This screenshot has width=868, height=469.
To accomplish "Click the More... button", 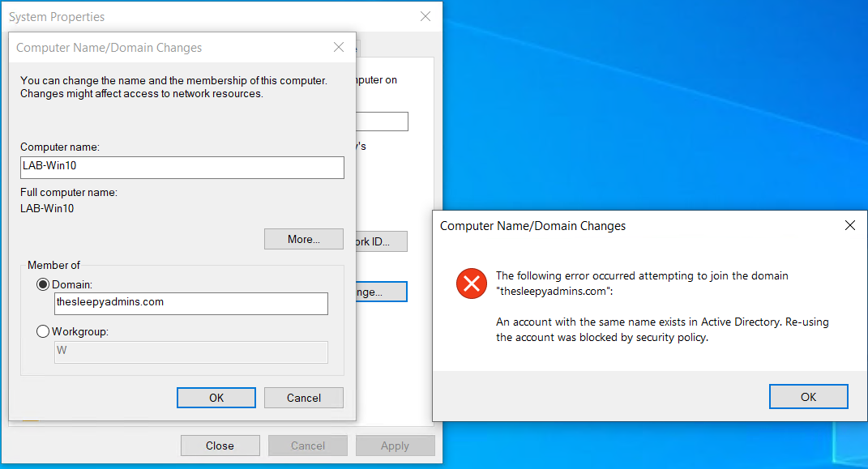I will (303, 239).
